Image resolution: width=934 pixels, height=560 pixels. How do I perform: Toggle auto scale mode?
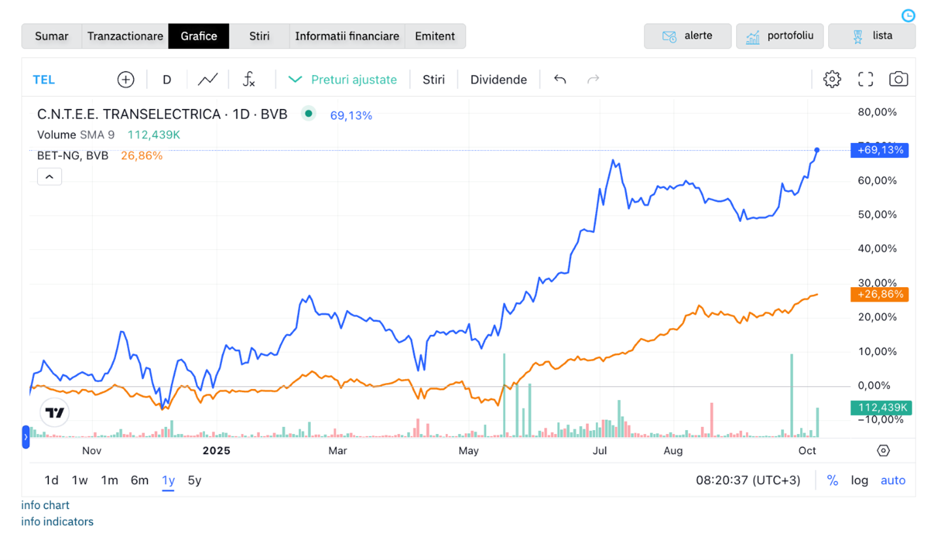tap(892, 480)
